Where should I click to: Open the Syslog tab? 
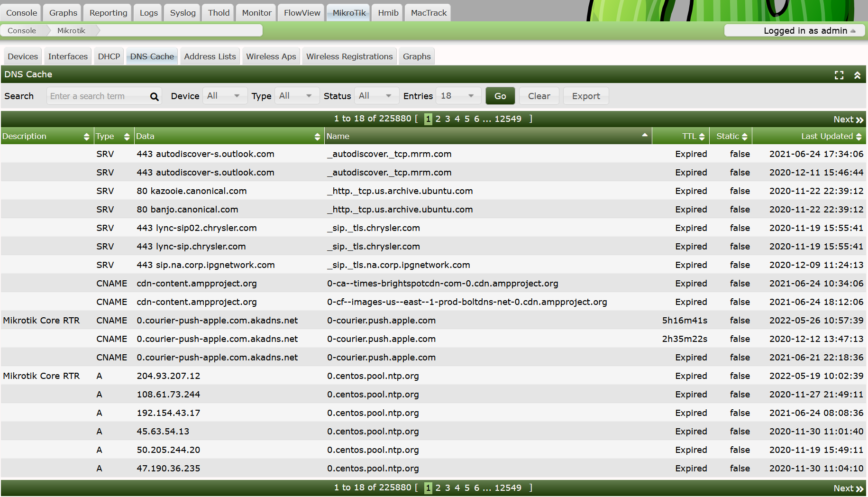[183, 13]
